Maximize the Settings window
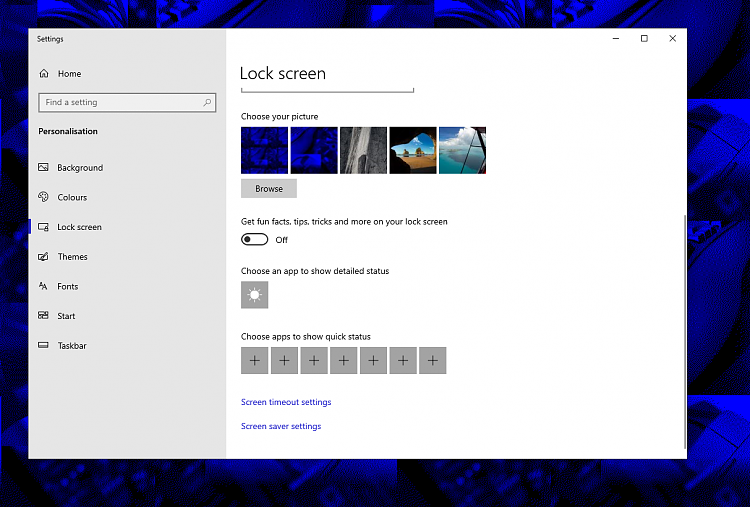Image resolution: width=750 pixels, height=507 pixels. (644, 38)
